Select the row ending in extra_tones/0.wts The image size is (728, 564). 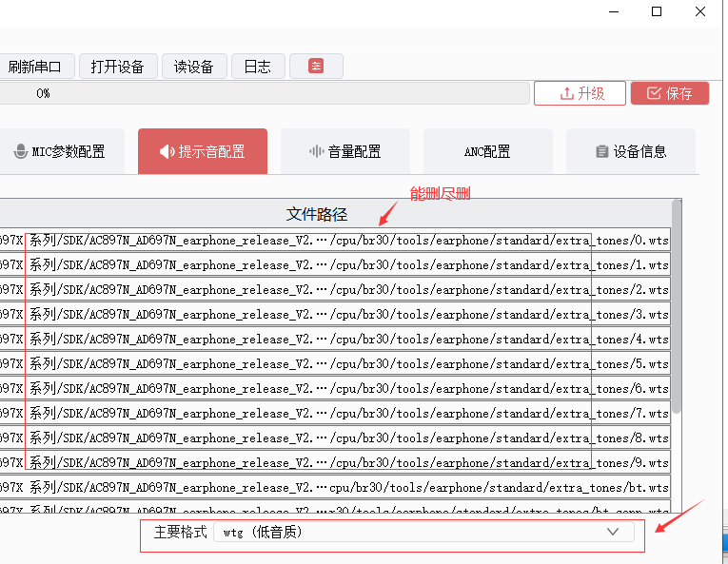(335, 240)
